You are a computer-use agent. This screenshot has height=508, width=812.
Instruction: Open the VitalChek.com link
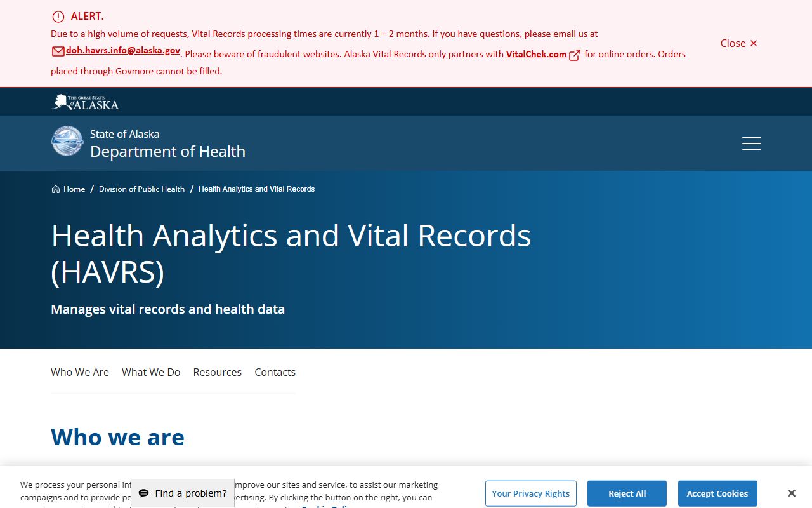coord(536,54)
